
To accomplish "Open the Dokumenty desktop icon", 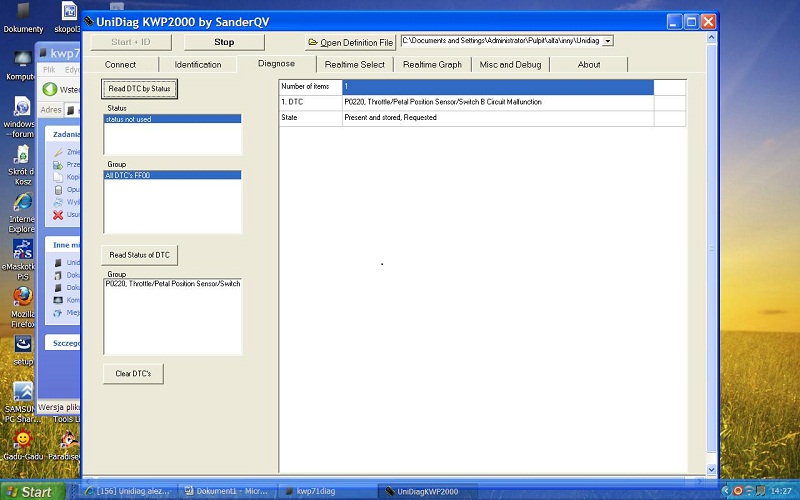I will (x=23, y=18).
